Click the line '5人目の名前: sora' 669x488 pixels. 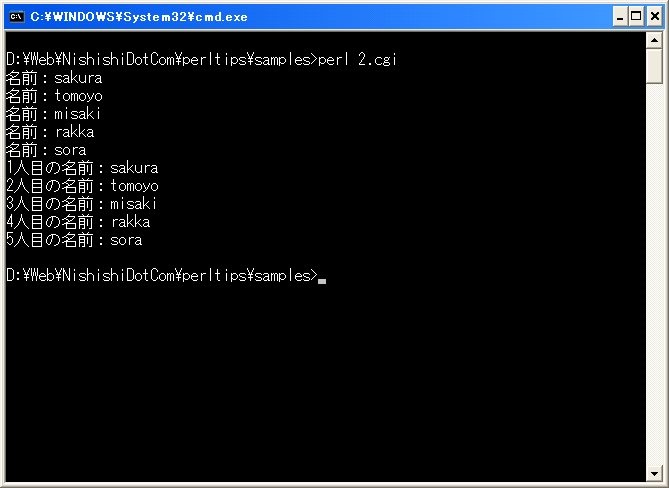point(74,240)
